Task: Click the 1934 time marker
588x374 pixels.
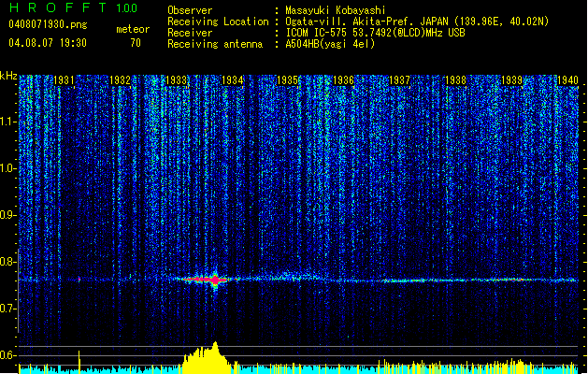Action: (x=233, y=80)
